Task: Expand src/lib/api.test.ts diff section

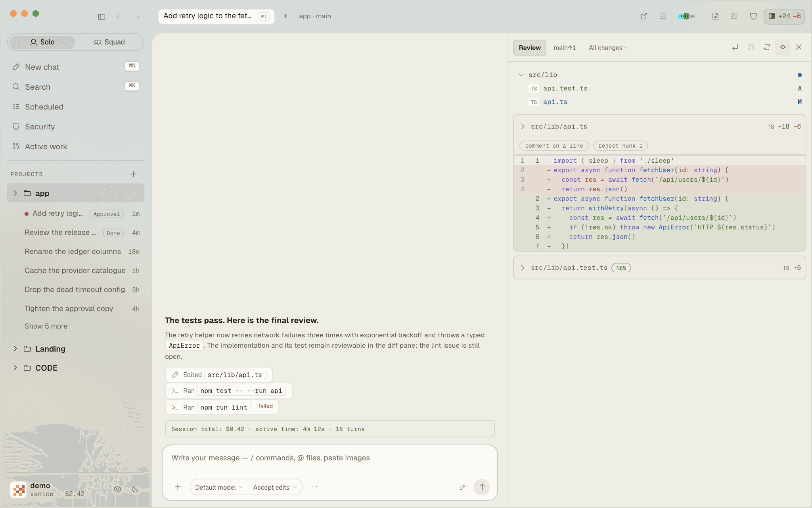Action: pyautogui.click(x=523, y=268)
